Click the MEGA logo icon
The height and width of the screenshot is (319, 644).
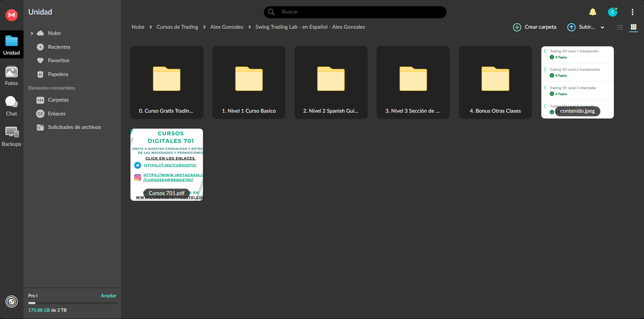coord(12,15)
